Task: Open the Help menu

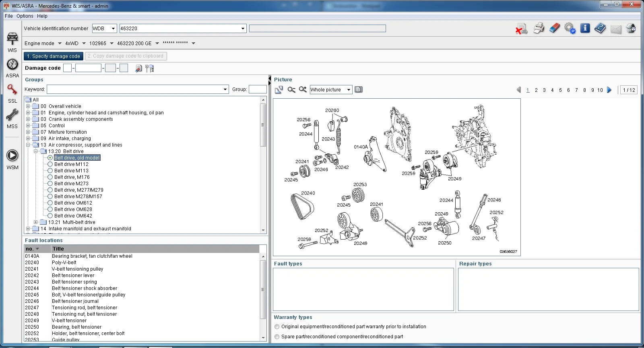Action: click(x=42, y=16)
